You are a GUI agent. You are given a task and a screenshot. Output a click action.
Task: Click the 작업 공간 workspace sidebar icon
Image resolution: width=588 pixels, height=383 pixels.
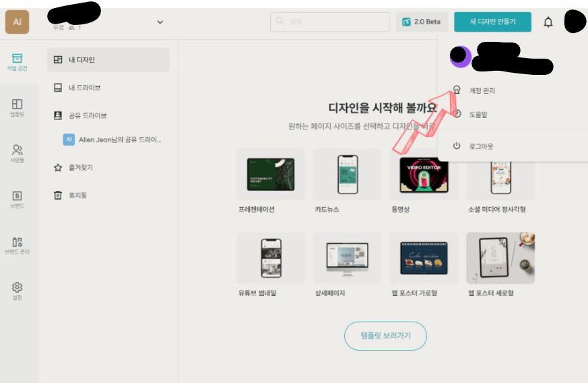[x=18, y=61]
